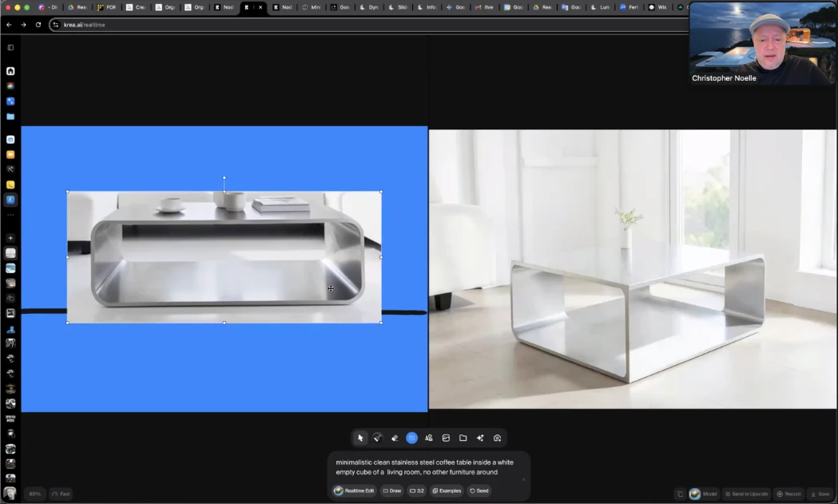This screenshot has width=838, height=504.
Task: Select the eraser tool
Action: click(395, 438)
